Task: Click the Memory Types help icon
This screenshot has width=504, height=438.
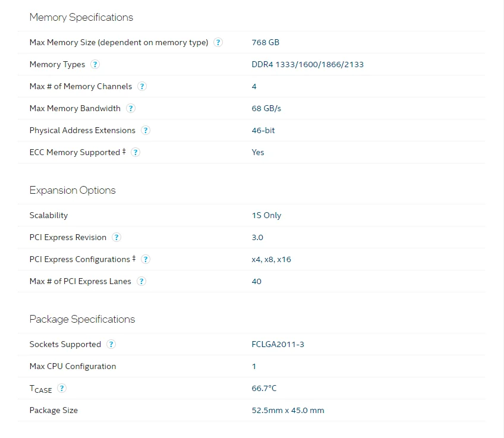Action: [95, 64]
